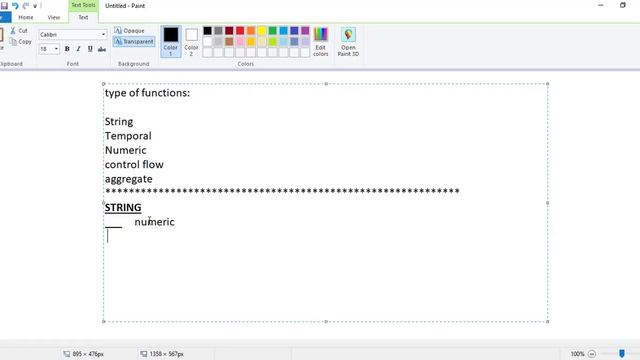
Task: Click the capitalized 'Numeric' line under Temporal
Action: 126,150
